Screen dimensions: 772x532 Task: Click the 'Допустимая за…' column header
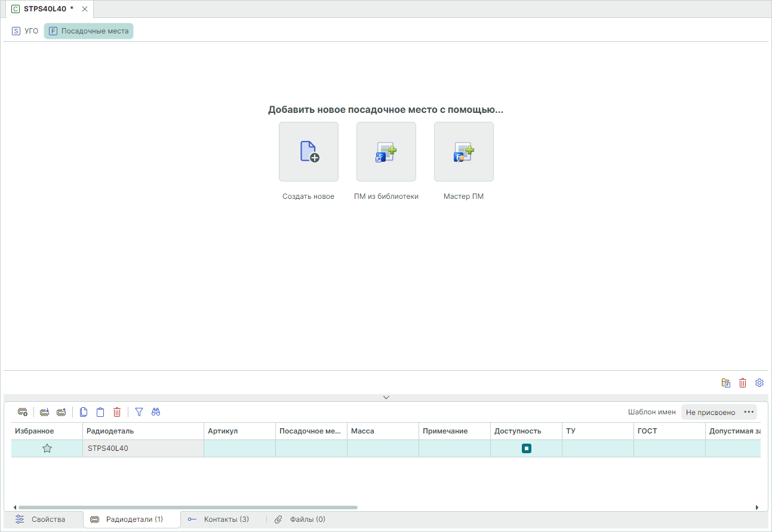[733, 431]
